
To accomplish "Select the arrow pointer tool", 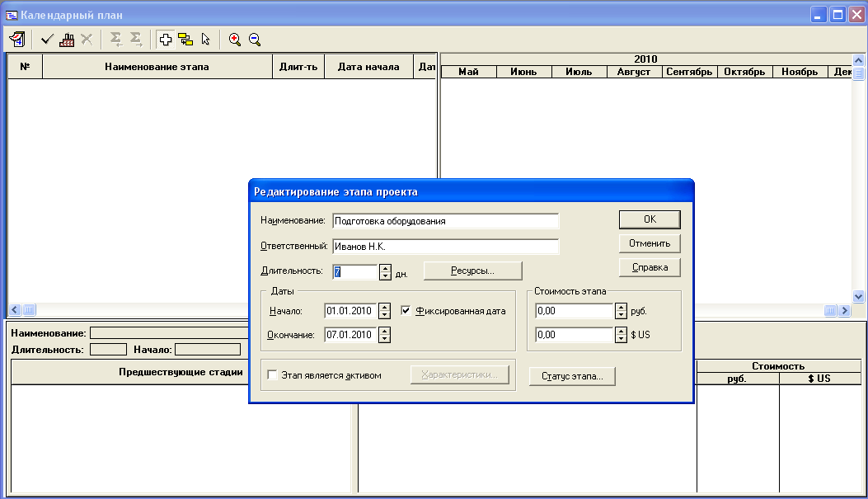I will [x=205, y=39].
